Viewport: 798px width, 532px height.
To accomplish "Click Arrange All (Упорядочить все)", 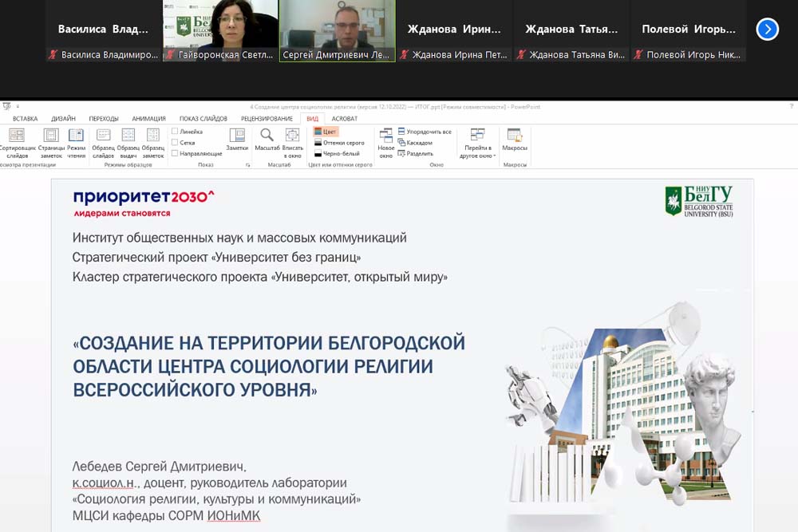I will 424,132.
